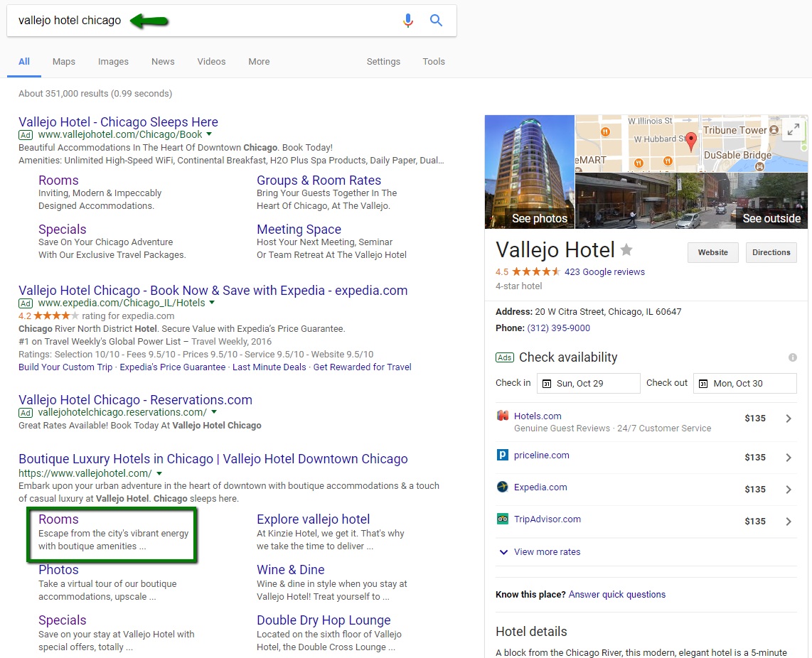Click the Ad badge beside www.vallejohotel.com

coord(26,135)
